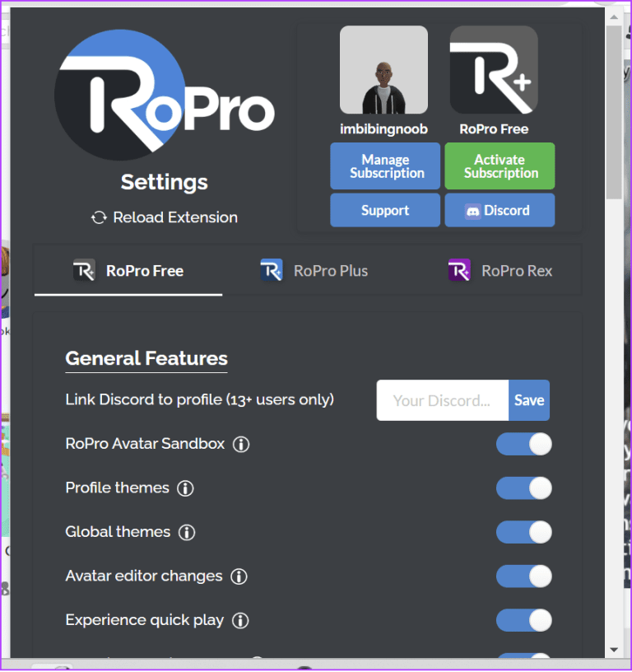Click the shield icon on the RoPro Plus tab
This screenshot has width=632, height=672.
(x=272, y=270)
